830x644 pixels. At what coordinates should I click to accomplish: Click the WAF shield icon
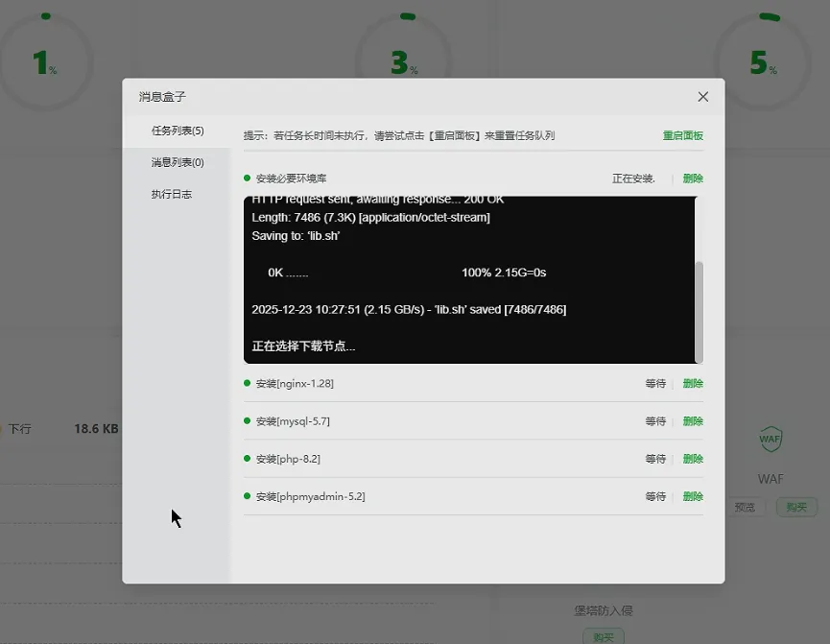tap(771, 441)
